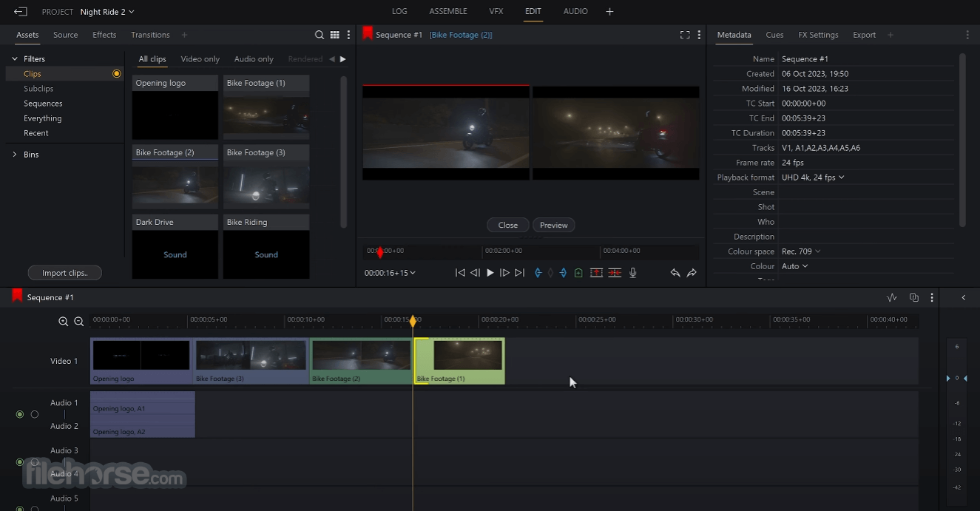Open the timeline three-dot menu
This screenshot has height=511, width=980.
click(932, 297)
